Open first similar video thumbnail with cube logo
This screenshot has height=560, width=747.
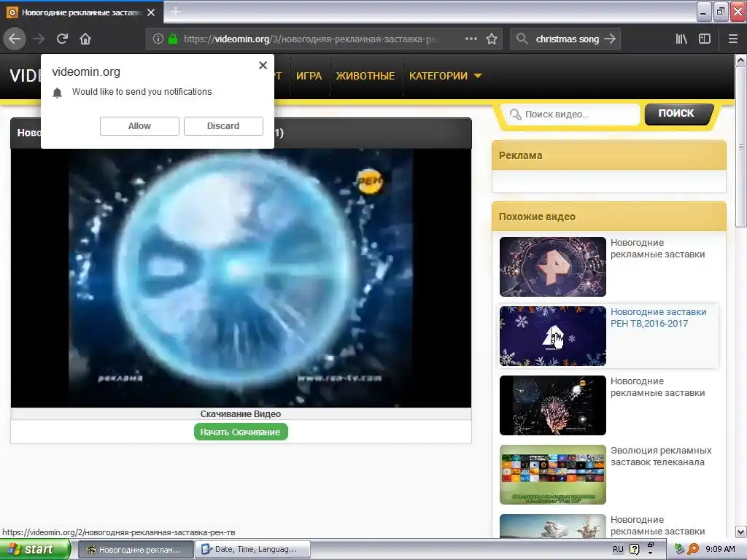coord(553,267)
